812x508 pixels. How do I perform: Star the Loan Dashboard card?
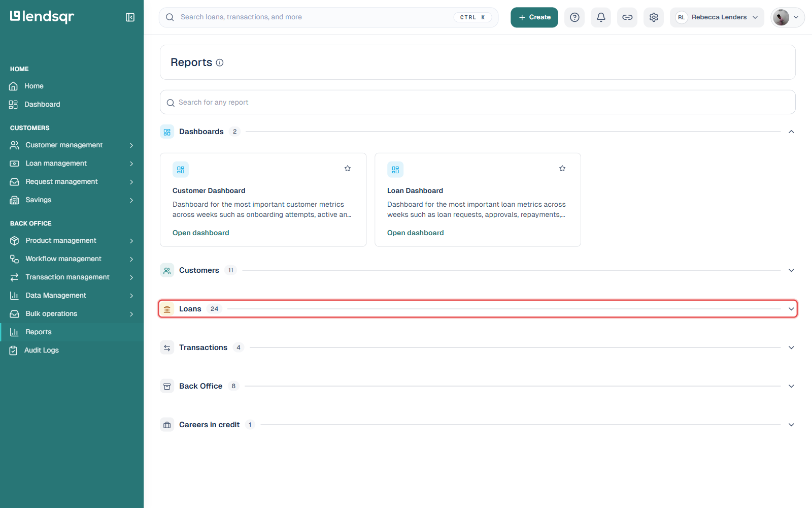pos(562,168)
